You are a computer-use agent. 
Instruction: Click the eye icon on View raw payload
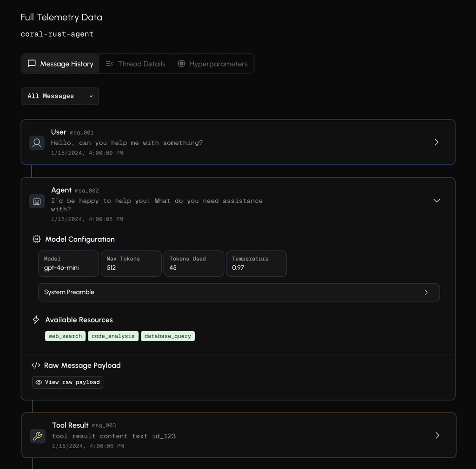39,382
